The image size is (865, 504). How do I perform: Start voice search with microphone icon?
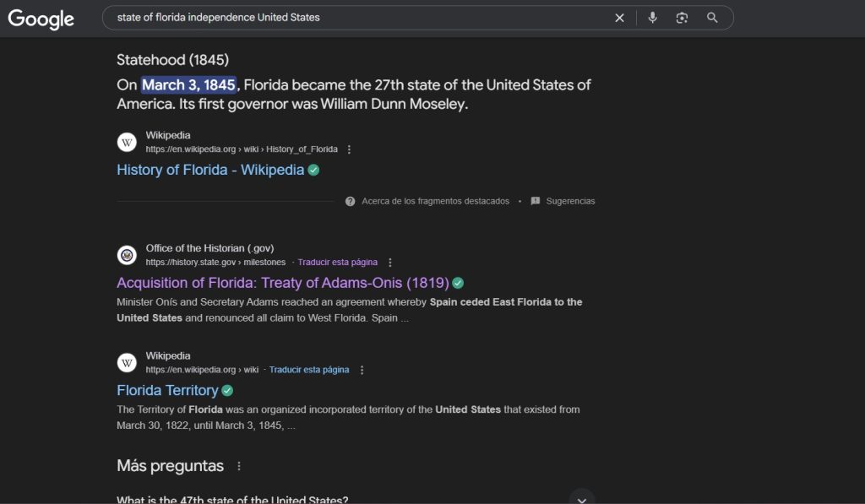[x=652, y=18]
